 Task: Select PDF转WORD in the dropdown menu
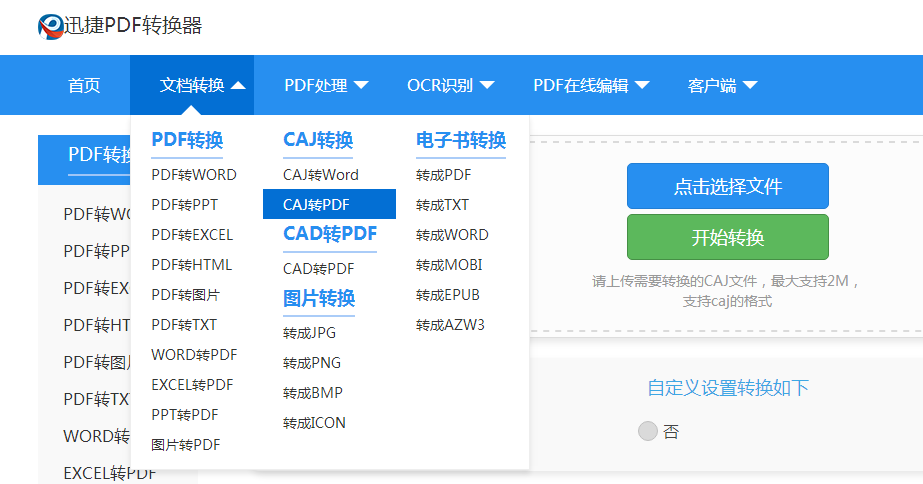click(194, 175)
